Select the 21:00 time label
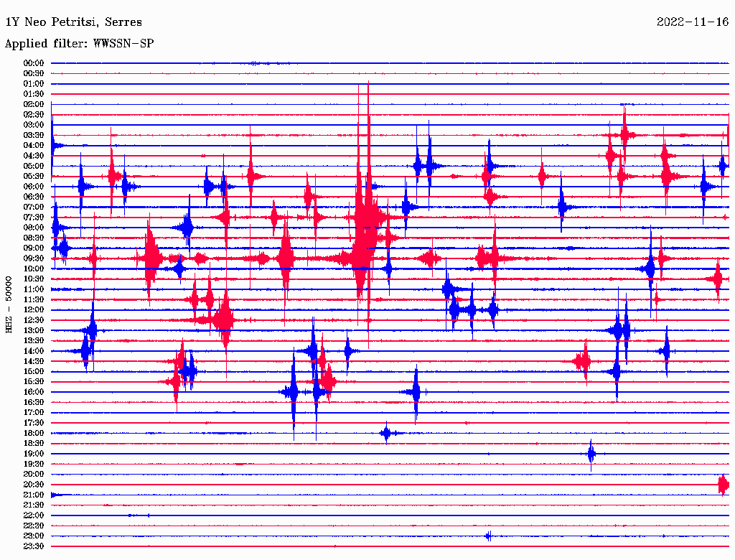 33,495
